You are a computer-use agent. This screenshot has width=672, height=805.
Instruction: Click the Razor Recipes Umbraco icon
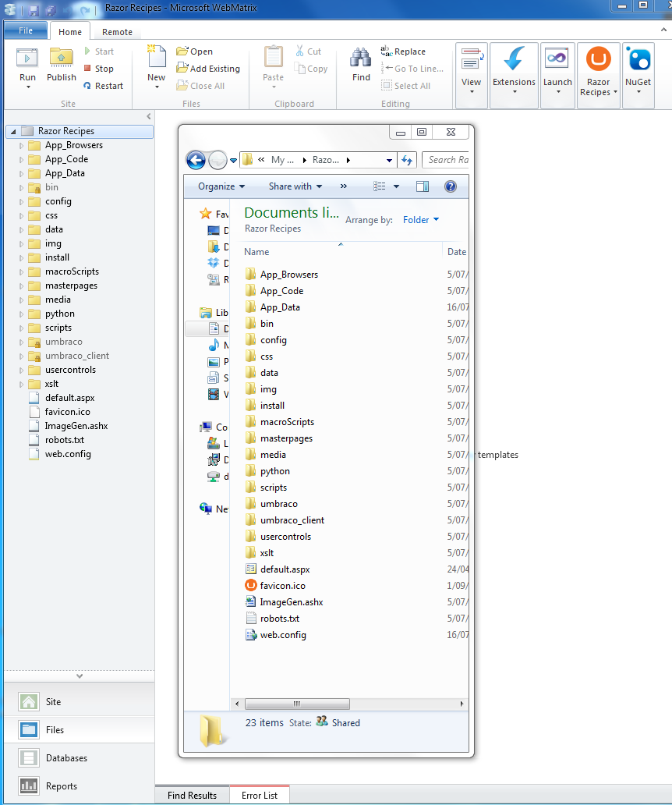pyautogui.click(x=598, y=59)
